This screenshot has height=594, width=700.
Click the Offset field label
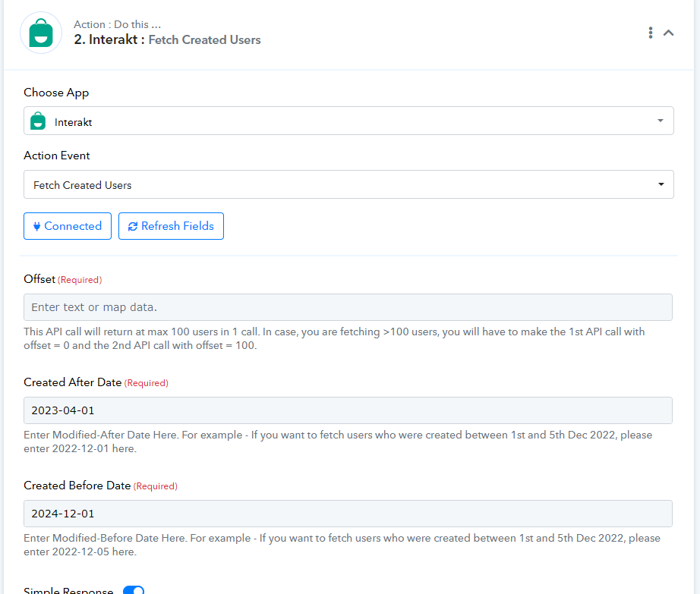click(x=39, y=279)
